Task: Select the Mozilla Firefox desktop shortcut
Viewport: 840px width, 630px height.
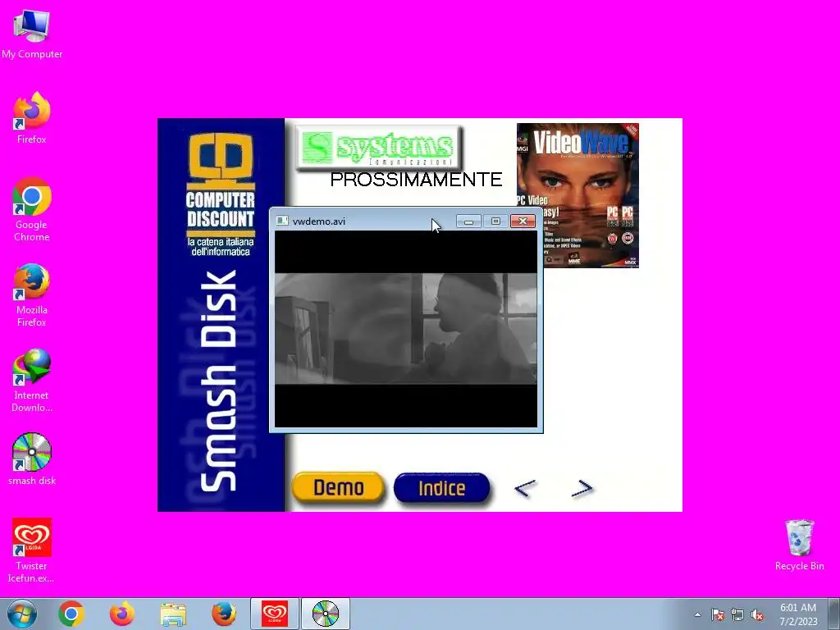Action: coord(32,294)
